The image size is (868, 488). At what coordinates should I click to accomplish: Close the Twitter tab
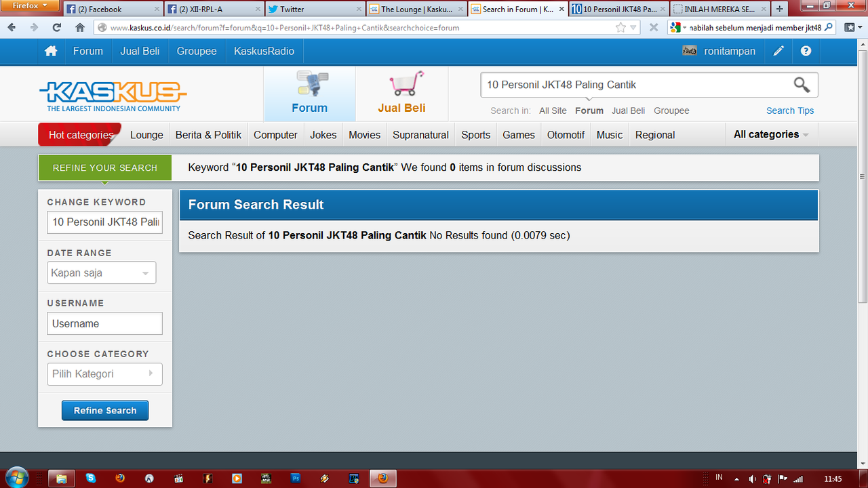[x=360, y=9]
